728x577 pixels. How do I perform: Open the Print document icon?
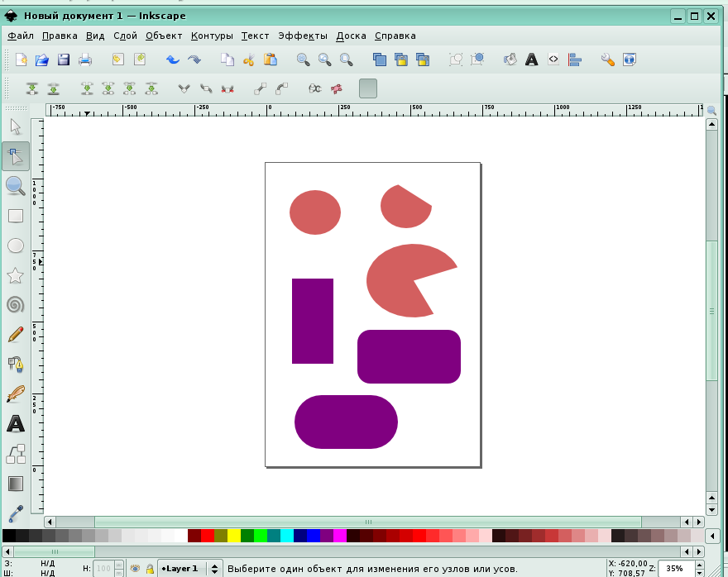point(85,60)
